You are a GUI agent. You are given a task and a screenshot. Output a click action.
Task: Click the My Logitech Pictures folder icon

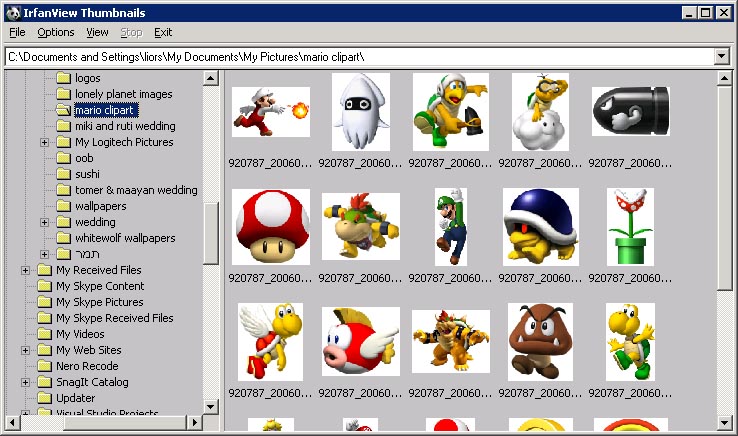click(x=63, y=142)
